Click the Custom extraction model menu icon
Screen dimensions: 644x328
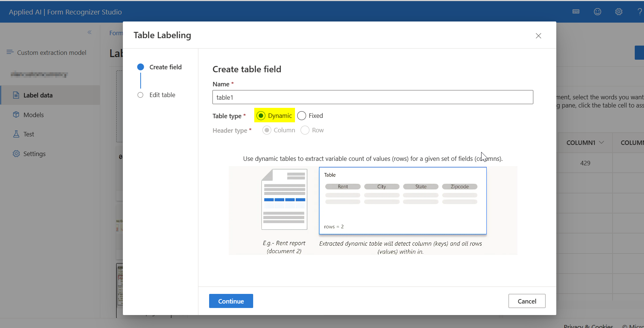pos(10,52)
